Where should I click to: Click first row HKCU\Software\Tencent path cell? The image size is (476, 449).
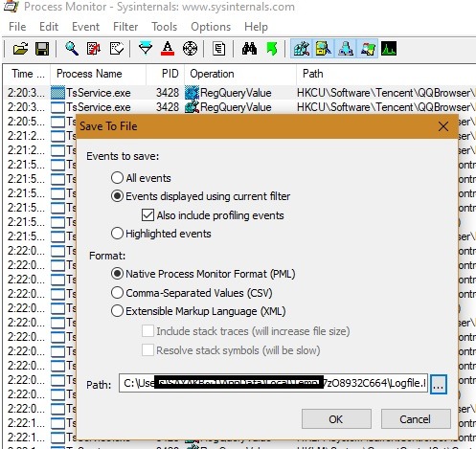pos(386,93)
